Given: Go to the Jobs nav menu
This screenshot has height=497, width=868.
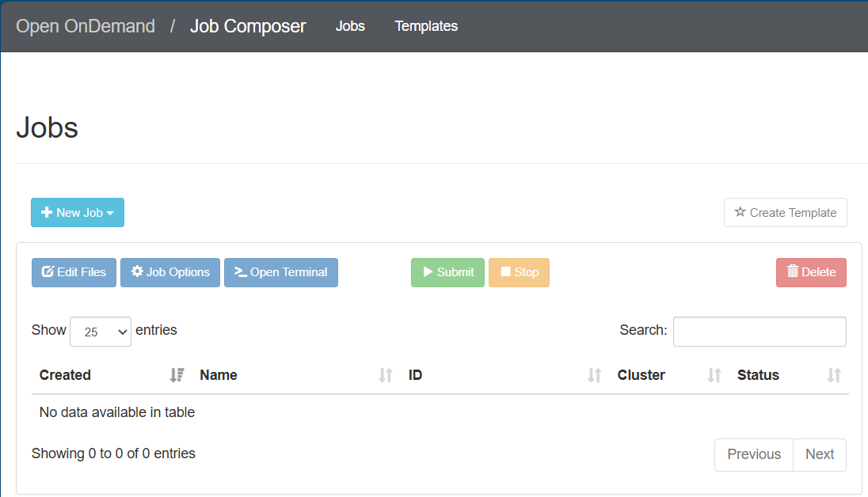Looking at the screenshot, I should 350,26.
